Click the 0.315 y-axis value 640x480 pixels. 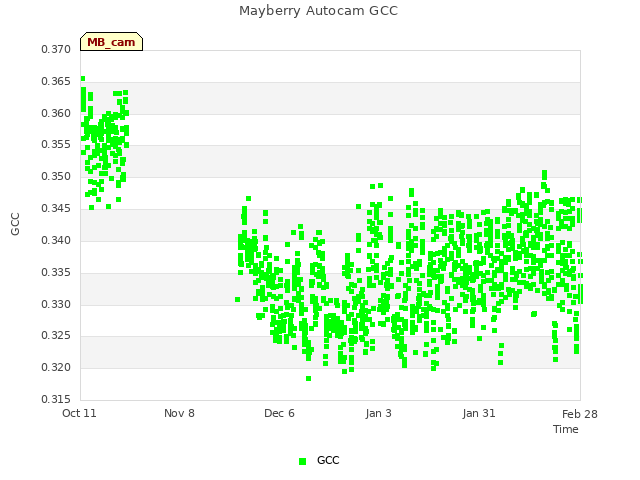tap(56, 399)
